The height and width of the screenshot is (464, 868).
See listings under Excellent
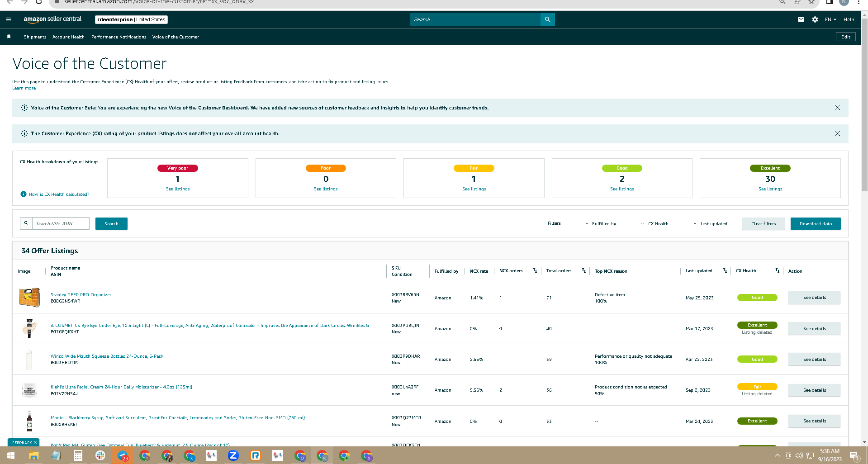click(x=770, y=189)
